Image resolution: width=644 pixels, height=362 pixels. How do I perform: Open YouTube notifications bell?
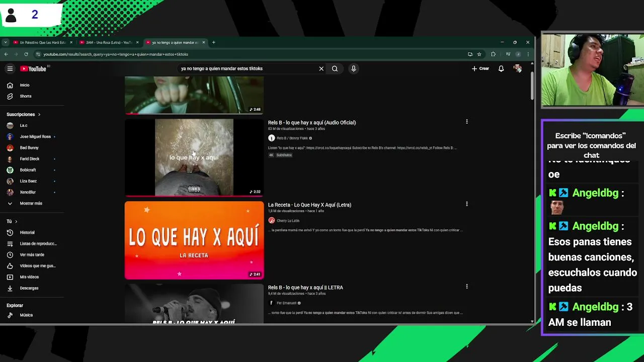pos(501,69)
